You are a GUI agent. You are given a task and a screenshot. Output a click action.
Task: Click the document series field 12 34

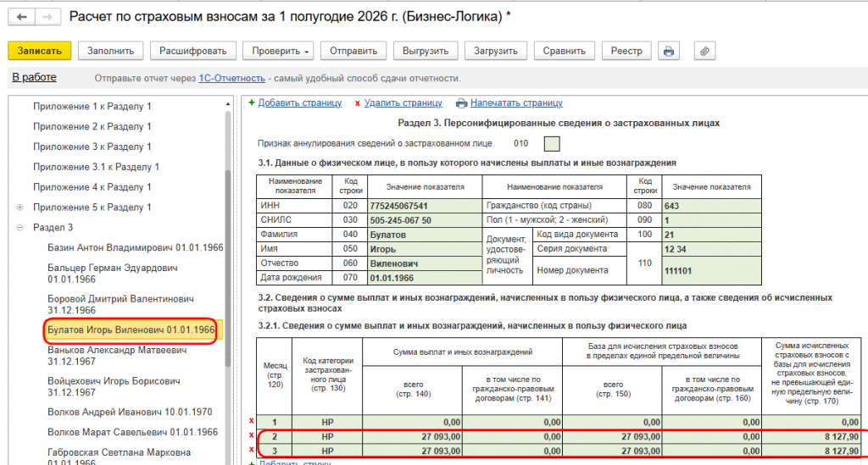point(711,249)
